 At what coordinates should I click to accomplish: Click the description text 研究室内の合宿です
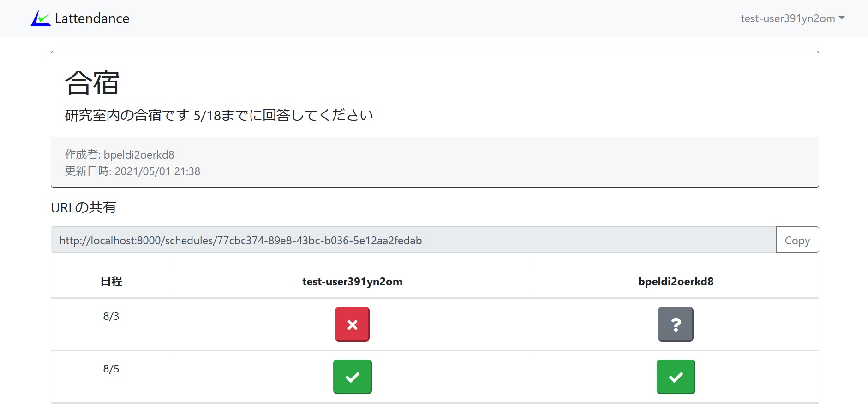coord(127,115)
